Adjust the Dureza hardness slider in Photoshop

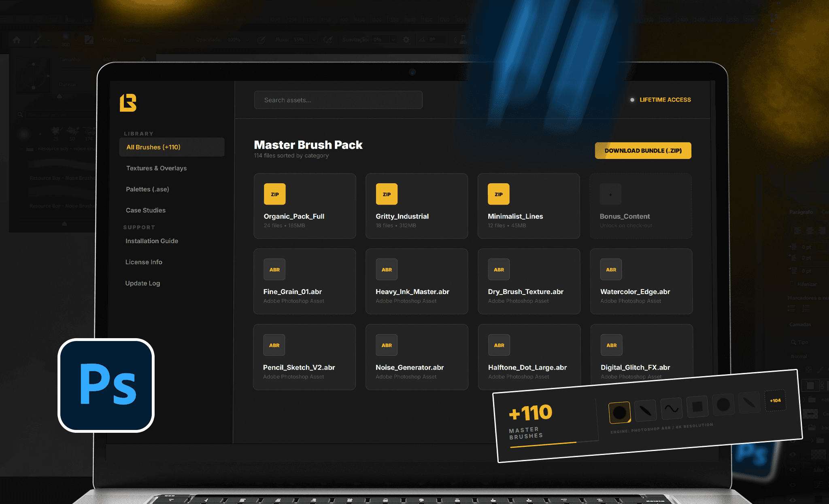point(59,96)
